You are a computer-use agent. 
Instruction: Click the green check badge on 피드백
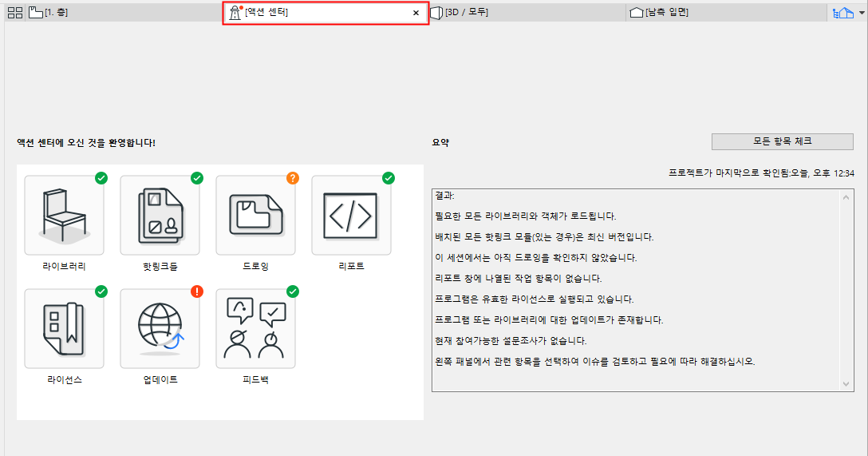coord(293,291)
